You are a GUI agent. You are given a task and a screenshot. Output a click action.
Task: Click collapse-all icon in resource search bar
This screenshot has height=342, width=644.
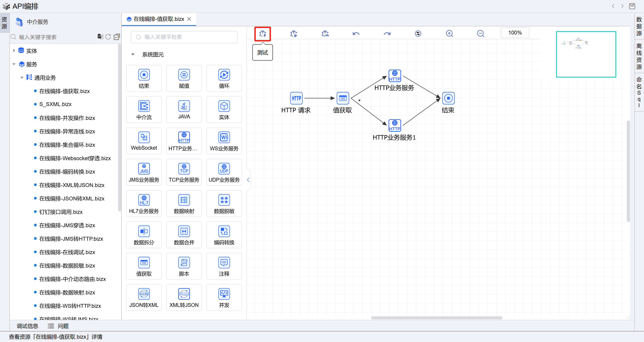[x=117, y=37]
